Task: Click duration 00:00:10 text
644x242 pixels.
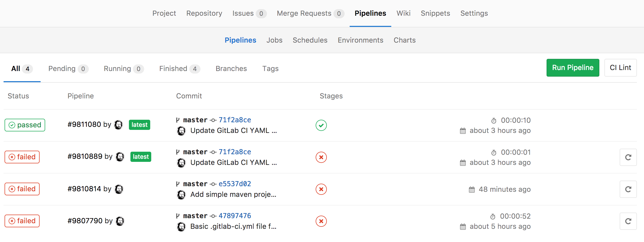Action: point(516,120)
